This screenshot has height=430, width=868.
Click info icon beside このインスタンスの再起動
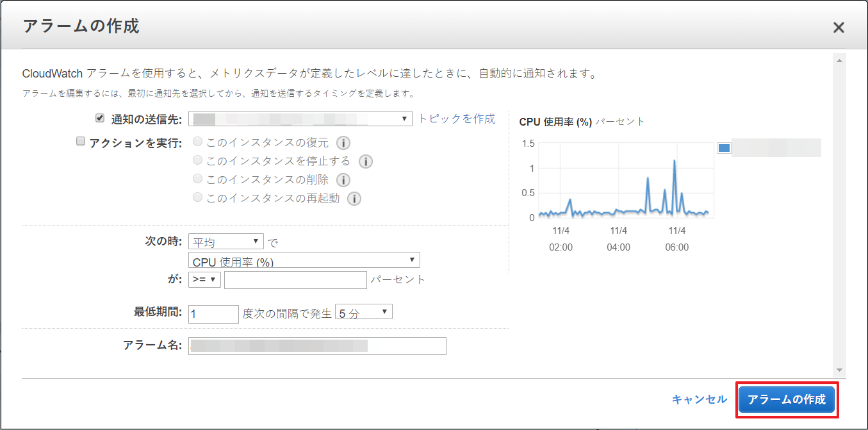[x=354, y=199]
